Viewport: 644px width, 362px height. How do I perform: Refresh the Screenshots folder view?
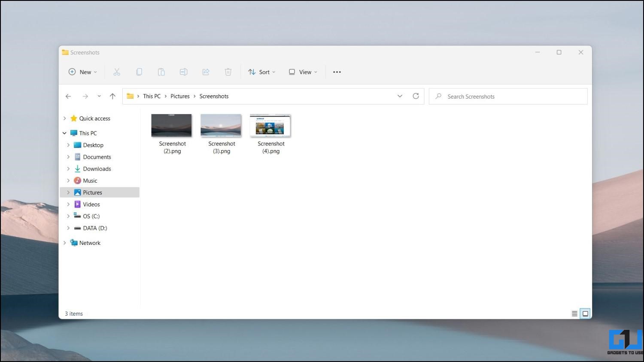[x=416, y=96]
